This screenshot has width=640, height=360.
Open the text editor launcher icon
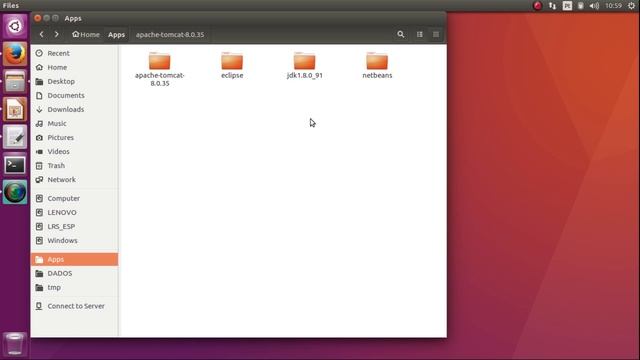click(15, 137)
